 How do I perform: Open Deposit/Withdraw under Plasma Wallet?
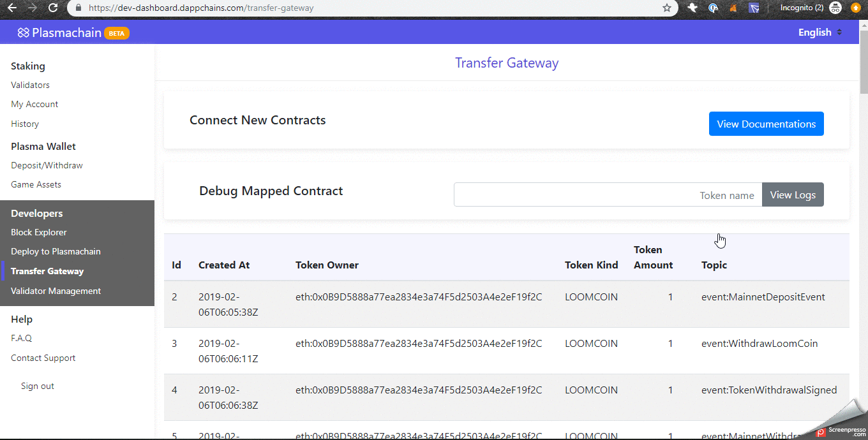pyautogui.click(x=47, y=165)
